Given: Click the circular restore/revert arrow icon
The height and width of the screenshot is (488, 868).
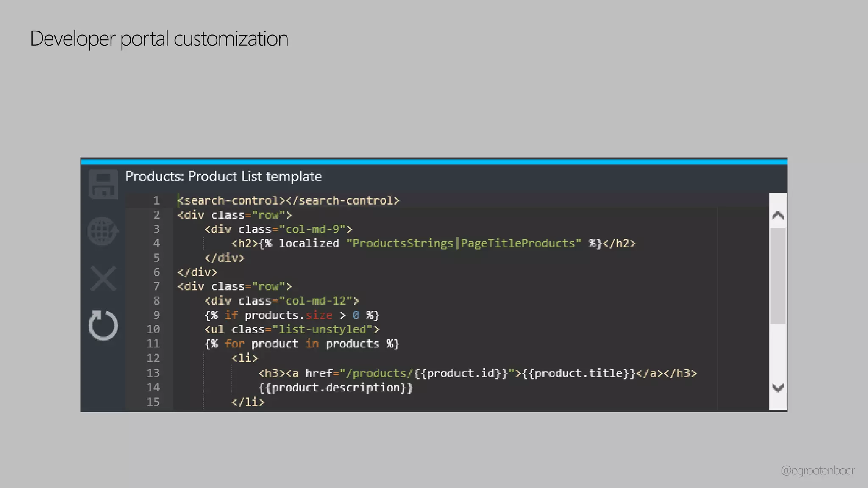Looking at the screenshot, I should click(103, 325).
